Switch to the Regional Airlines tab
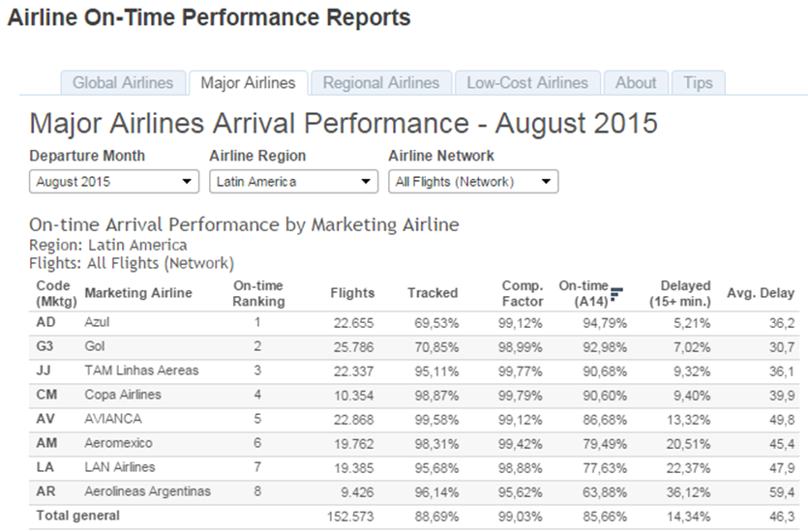 (x=381, y=83)
